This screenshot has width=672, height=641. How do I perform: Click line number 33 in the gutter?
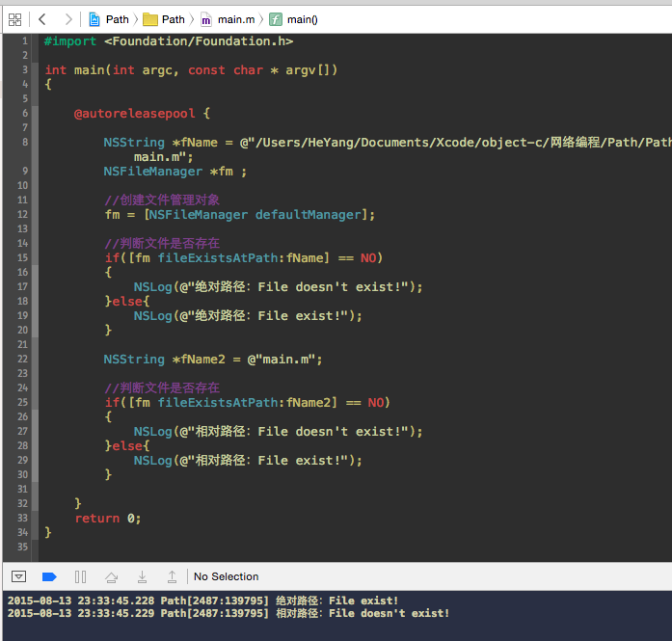22,518
